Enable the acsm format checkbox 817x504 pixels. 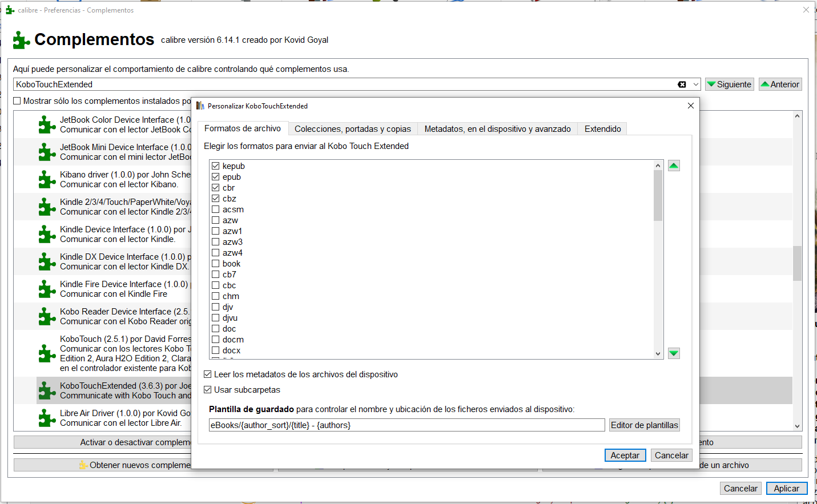215,209
